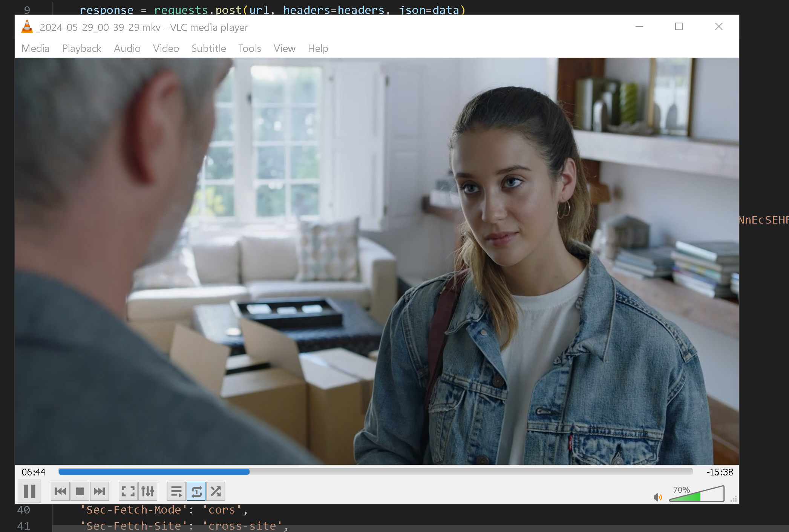Toggle fullscreen video mode
The image size is (789, 532).
click(x=128, y=491)
